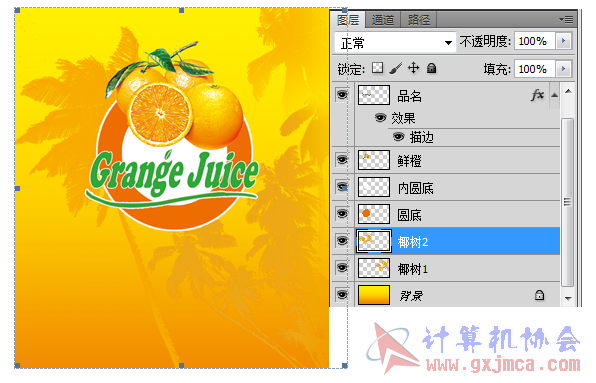Click the 品名 layer thumbnail
The image size is (596, 383).
point(374,95)
